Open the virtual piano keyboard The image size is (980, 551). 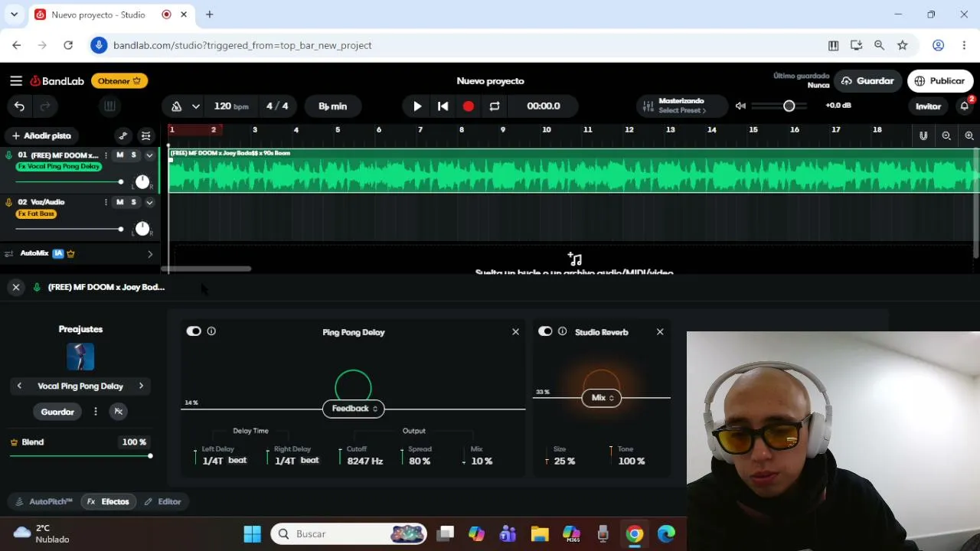[109, 106]
